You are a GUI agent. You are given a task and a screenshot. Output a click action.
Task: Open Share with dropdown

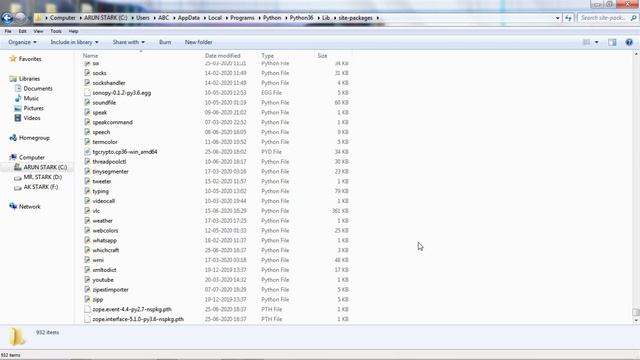129,42
